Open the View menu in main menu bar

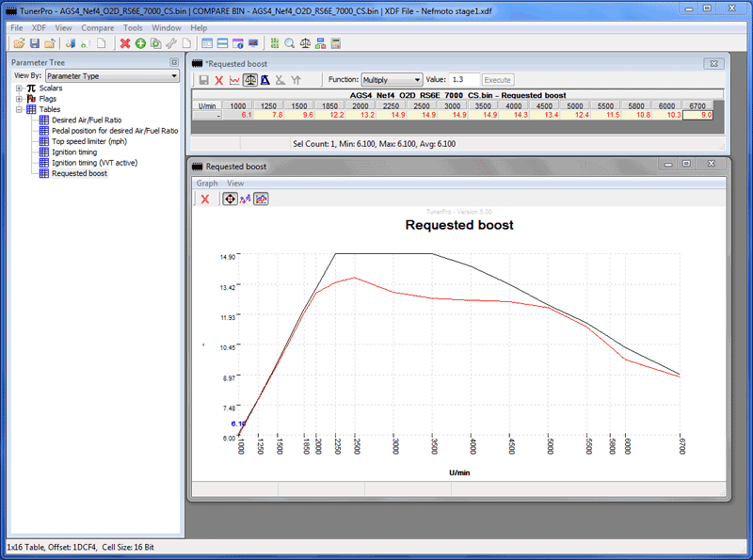point(63,28)
